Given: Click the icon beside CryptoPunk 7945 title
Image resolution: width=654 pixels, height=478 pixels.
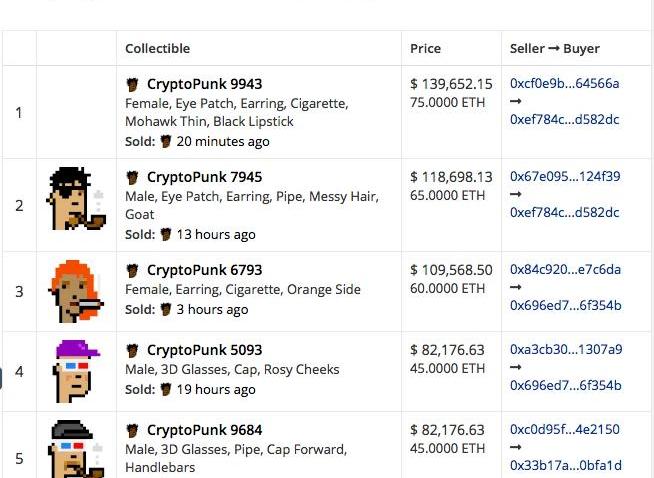Looking at the screenshot, I should [132, 178].
